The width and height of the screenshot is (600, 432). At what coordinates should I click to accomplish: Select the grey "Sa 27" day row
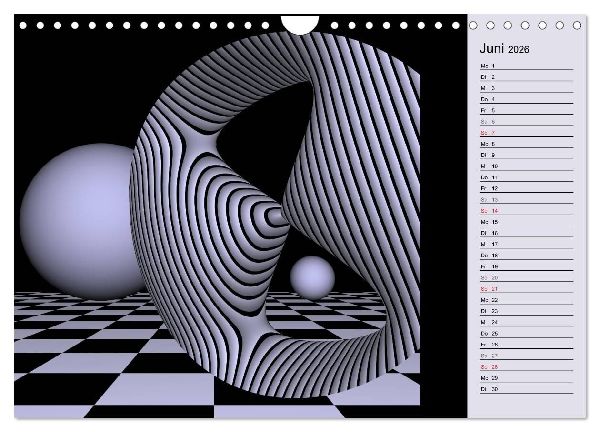[527, 355]
